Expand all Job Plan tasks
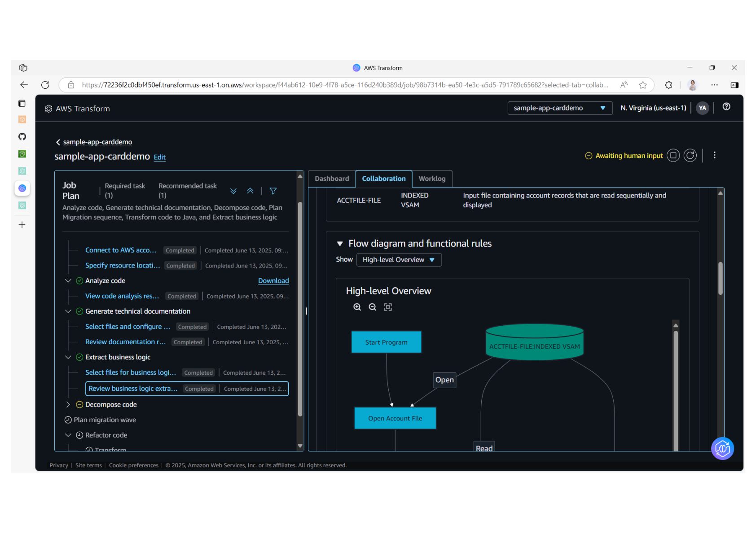 (x=233, y=191)
